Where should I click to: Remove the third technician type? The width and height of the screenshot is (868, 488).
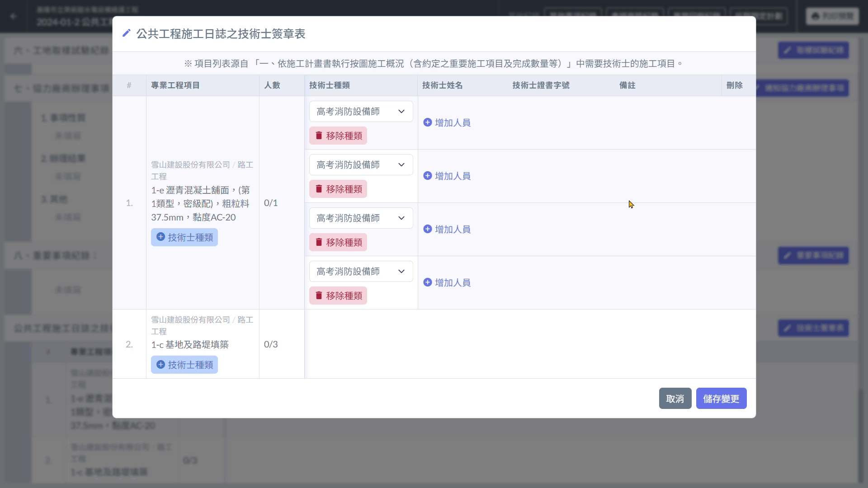(338, 242)
